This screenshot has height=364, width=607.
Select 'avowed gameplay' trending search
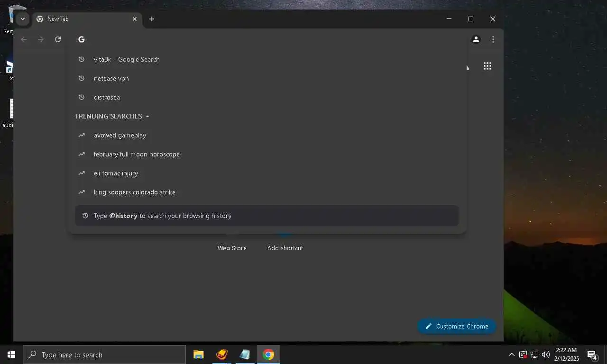pos(267,135)
